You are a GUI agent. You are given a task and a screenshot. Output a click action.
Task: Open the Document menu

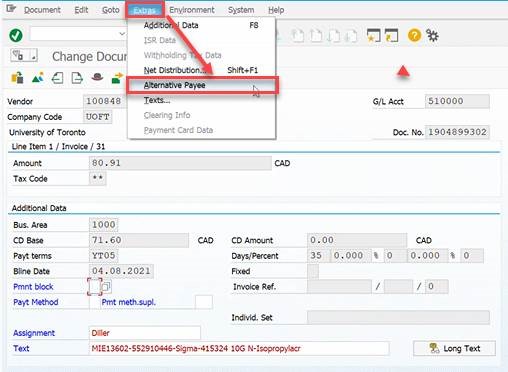point(42,10)
